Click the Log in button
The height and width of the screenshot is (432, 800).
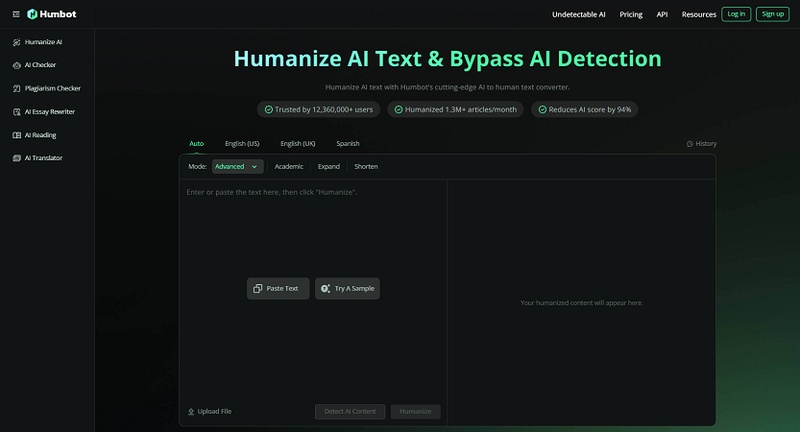(736, 14)
